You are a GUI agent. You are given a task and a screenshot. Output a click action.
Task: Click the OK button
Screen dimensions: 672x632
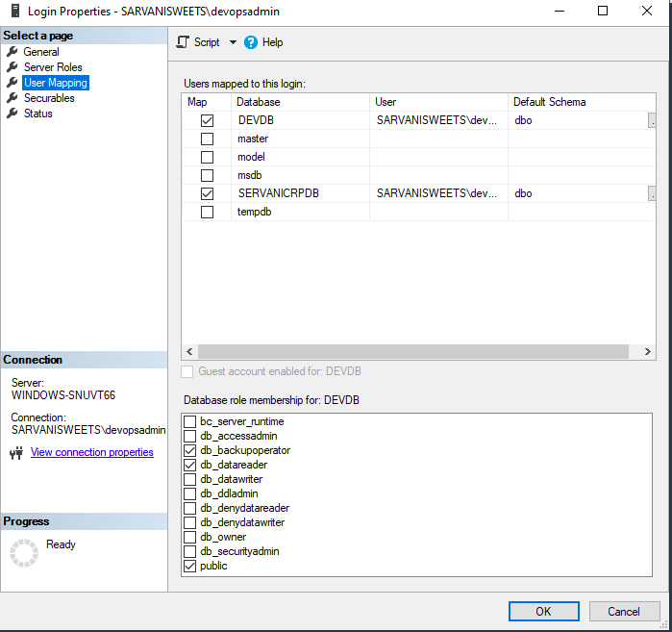click(x=544, y=612)
